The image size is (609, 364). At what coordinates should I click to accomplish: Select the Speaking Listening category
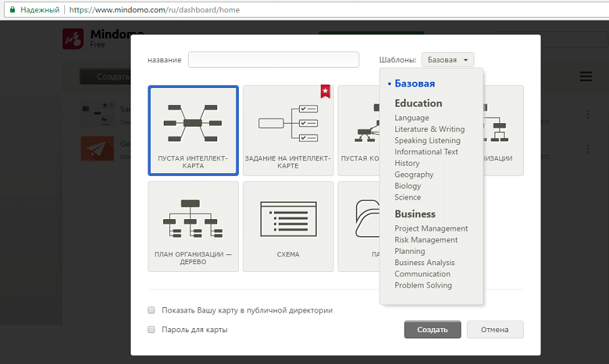coord(427,140)
